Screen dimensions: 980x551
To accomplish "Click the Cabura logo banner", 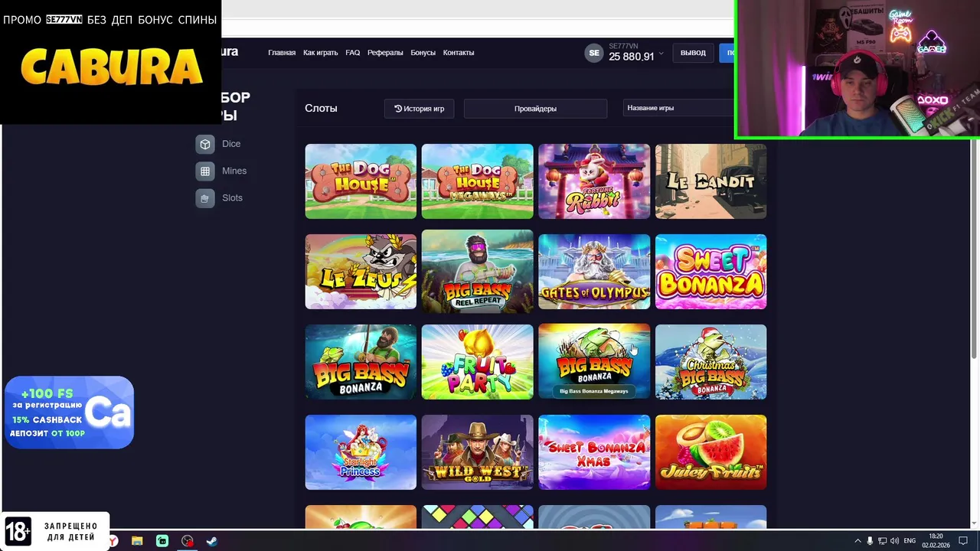I will click(111, 67).
